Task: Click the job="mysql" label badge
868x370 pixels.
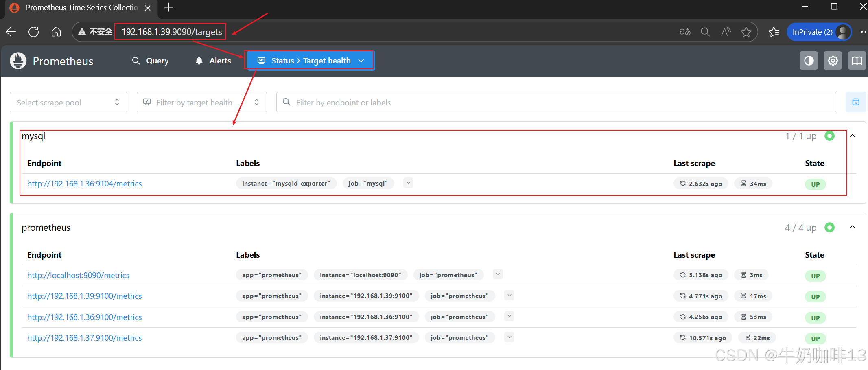Action: 368,184
